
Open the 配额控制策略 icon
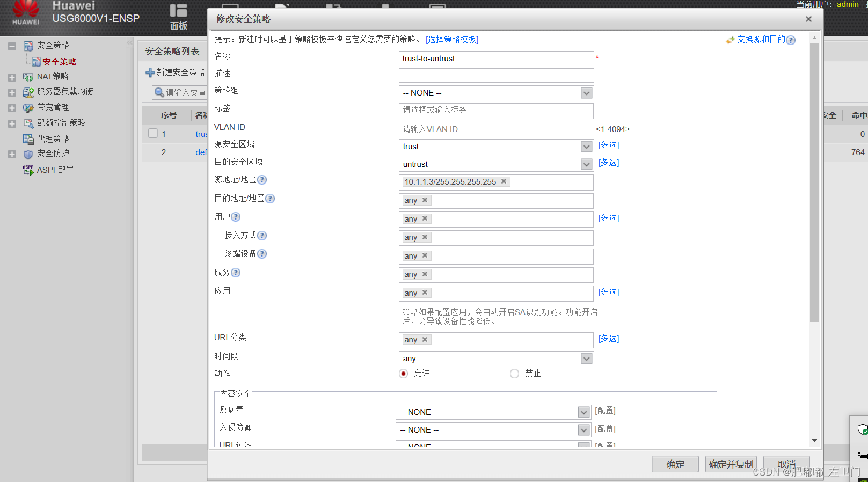coord(28,123)
